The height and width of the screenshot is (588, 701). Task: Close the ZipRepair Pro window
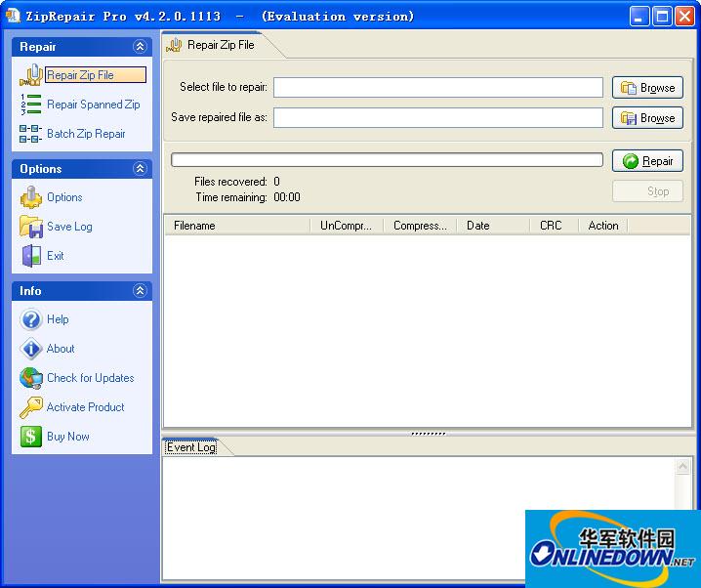684,17
